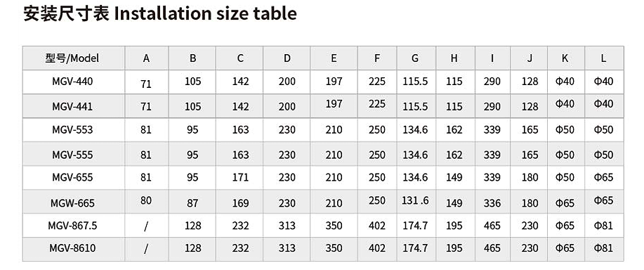This screenshot has height=270, width=644.
Task: Select the slash in MGV-867.5 column A
Action: pyautogui.click(x=146, y=226)
